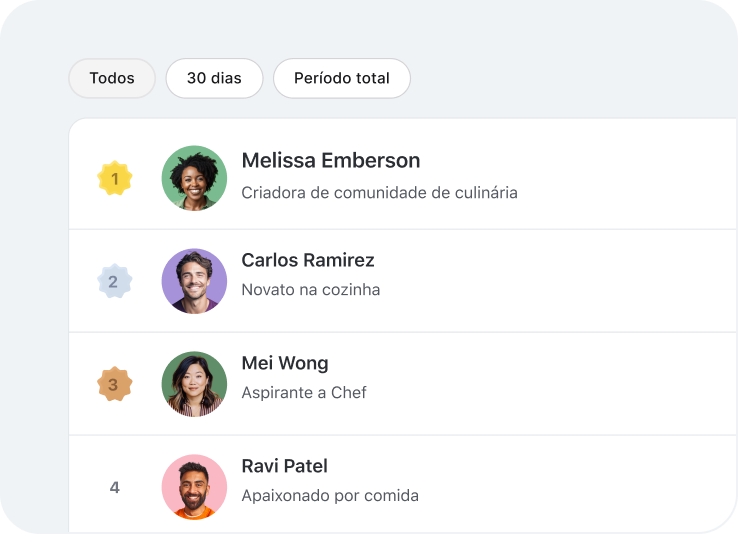The width and height of the screenshot is (738, 534).
Task: Click the 'Novato na cozinha' subtitle
Action: coord(311,290)
